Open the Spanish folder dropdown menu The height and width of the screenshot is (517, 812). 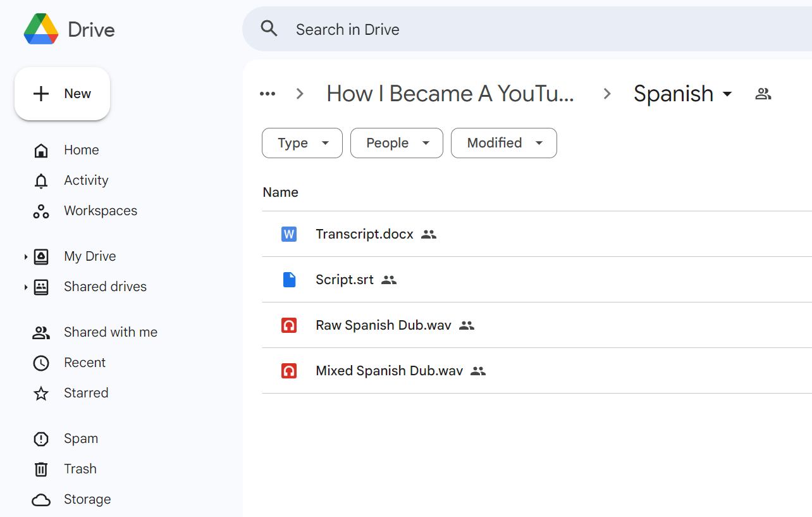727,94
